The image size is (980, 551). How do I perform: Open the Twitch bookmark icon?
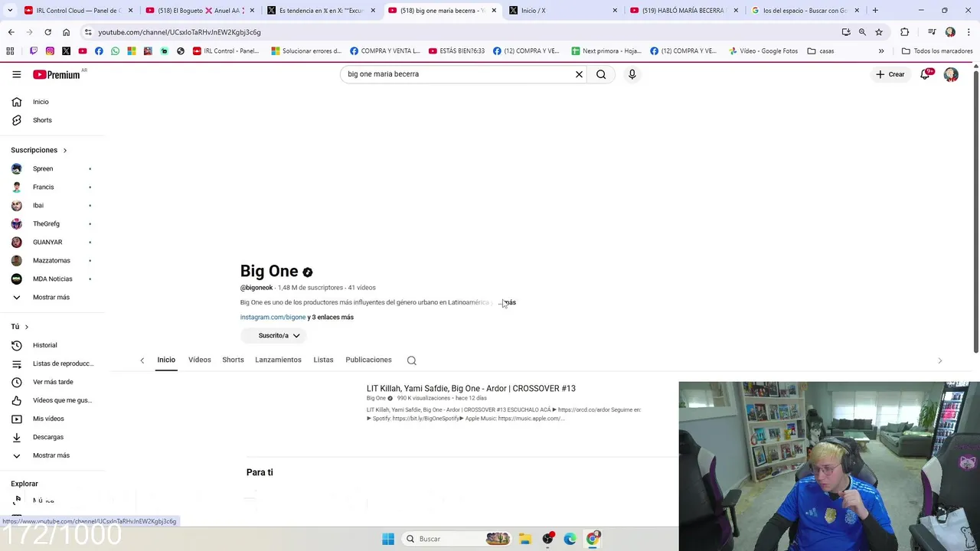[33, 51]
